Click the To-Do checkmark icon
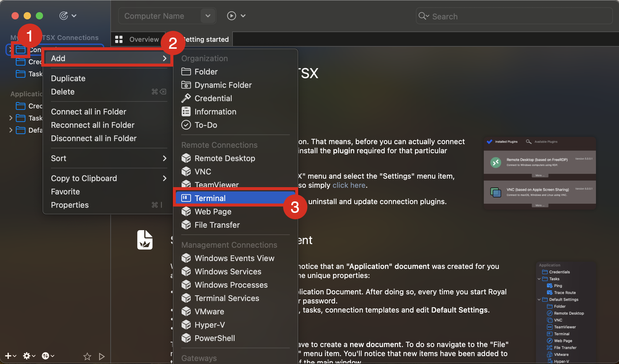 (186, 125)
